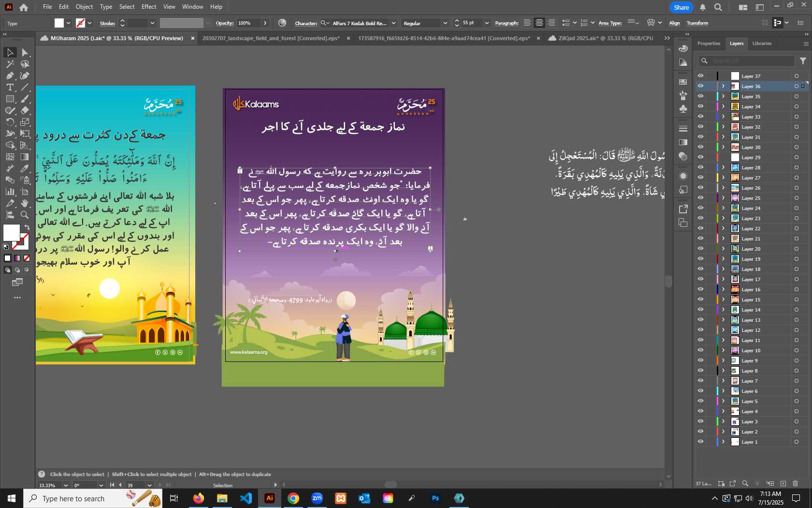The width and height of the screenshot is (812, 508).
Task: Select the Column Graph tool
Action: coord(10,192)
